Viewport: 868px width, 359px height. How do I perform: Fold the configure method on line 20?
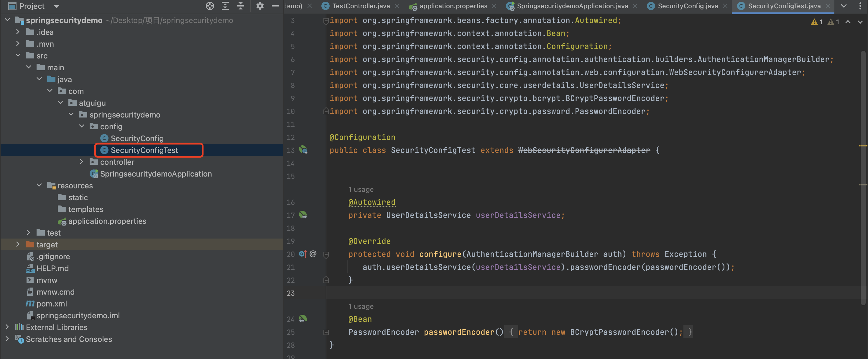(326, 254)
